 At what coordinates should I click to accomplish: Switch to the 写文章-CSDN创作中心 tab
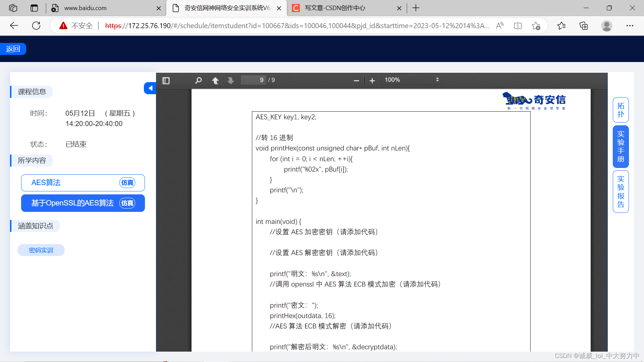pos(335,8)
